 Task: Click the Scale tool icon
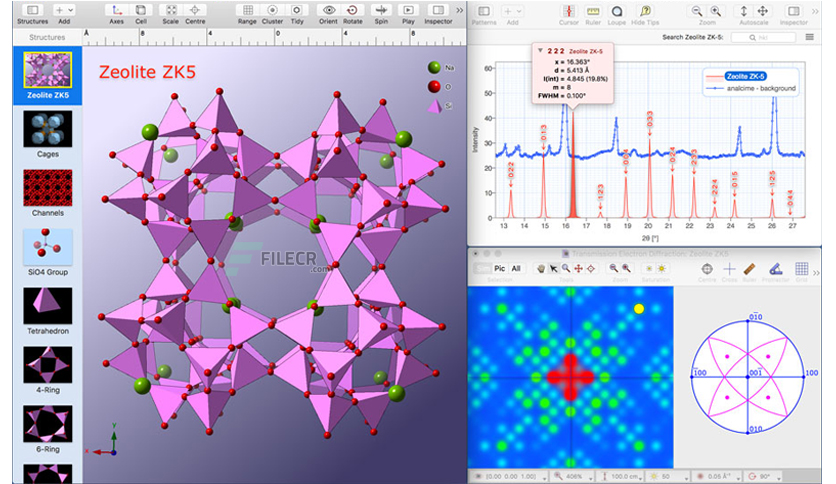171,10
